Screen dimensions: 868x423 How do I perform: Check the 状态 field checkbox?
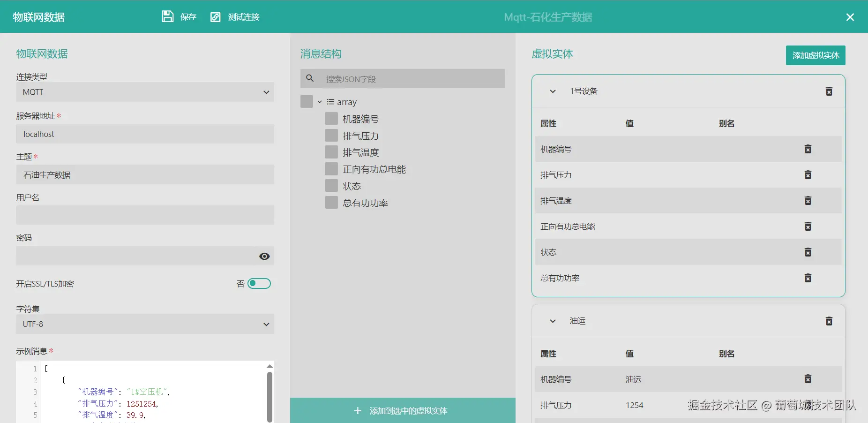(331, 186)
